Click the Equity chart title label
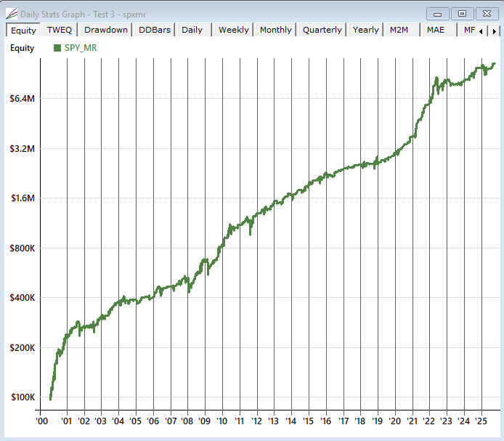This screenshot has width=504, height=441. (x=23, y=48)
